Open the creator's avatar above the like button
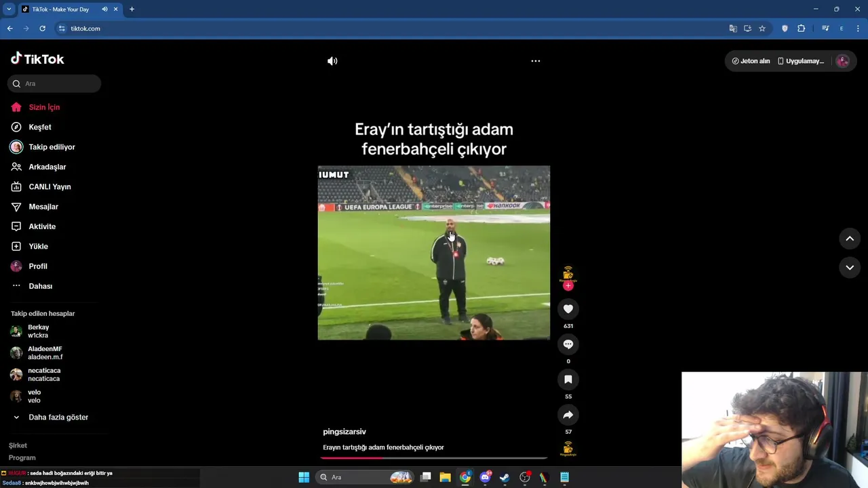Viewport: 868px width, 488px height. [568, 274]
